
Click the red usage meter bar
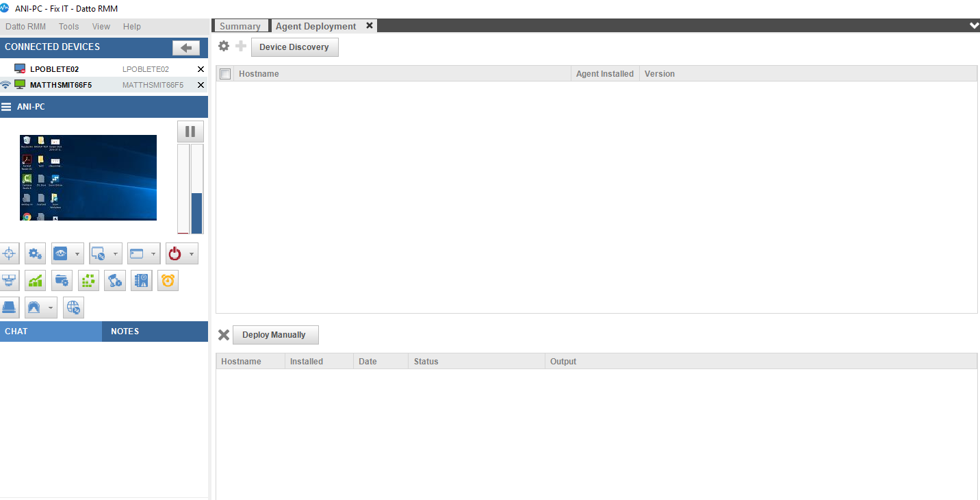pyautogui.click(x=183, y=189)
